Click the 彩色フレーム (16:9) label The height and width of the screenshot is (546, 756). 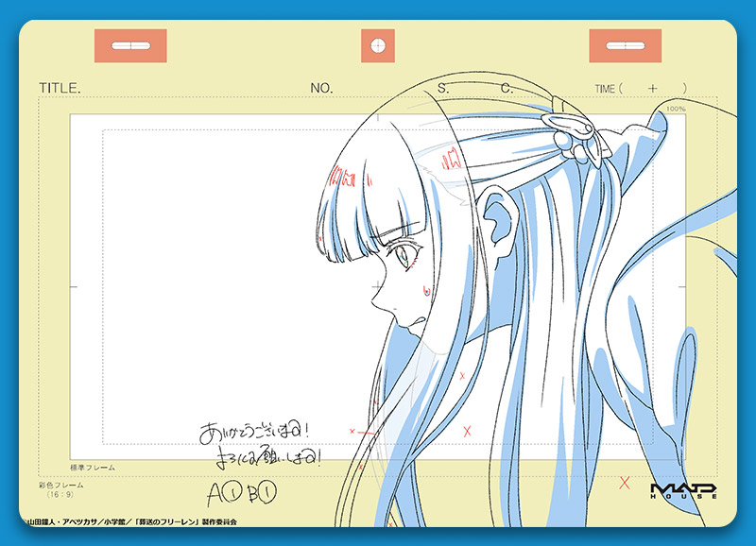[62, 489]
